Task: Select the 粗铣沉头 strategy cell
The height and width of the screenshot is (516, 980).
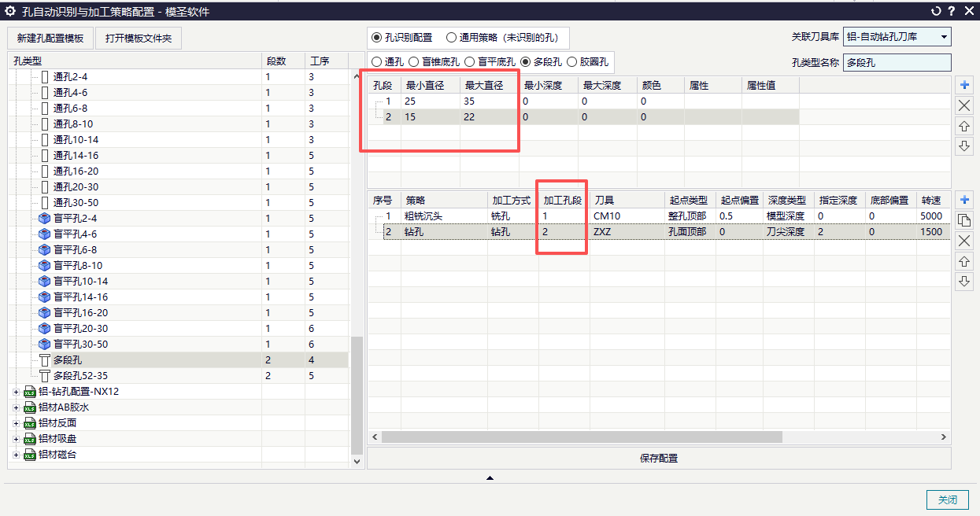Action: [443, 216]
